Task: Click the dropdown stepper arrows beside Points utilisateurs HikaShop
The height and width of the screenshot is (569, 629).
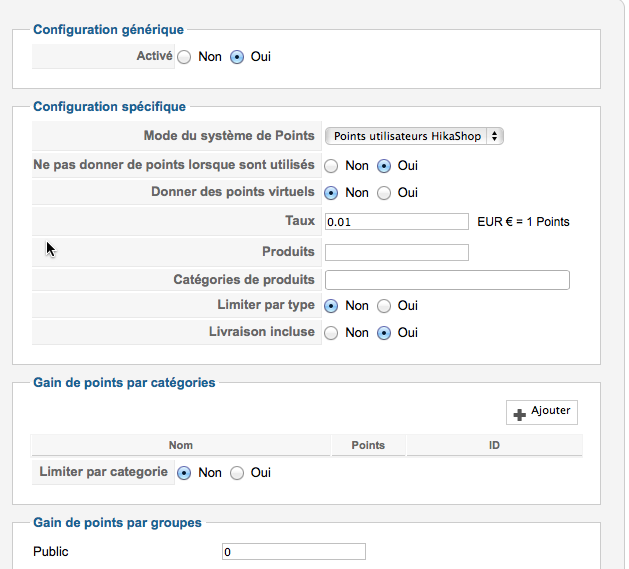Action: (495, 136)
